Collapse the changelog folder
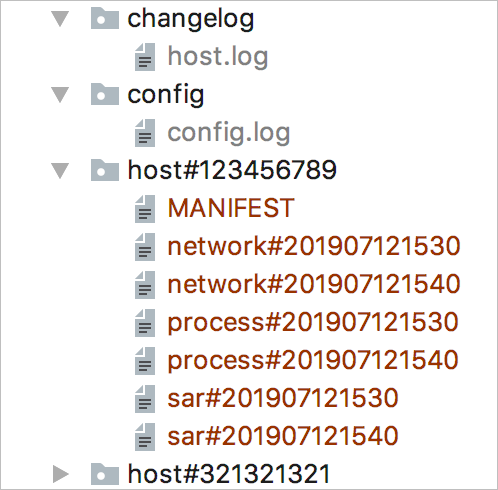The image size is (498, 490). [60, 19]
